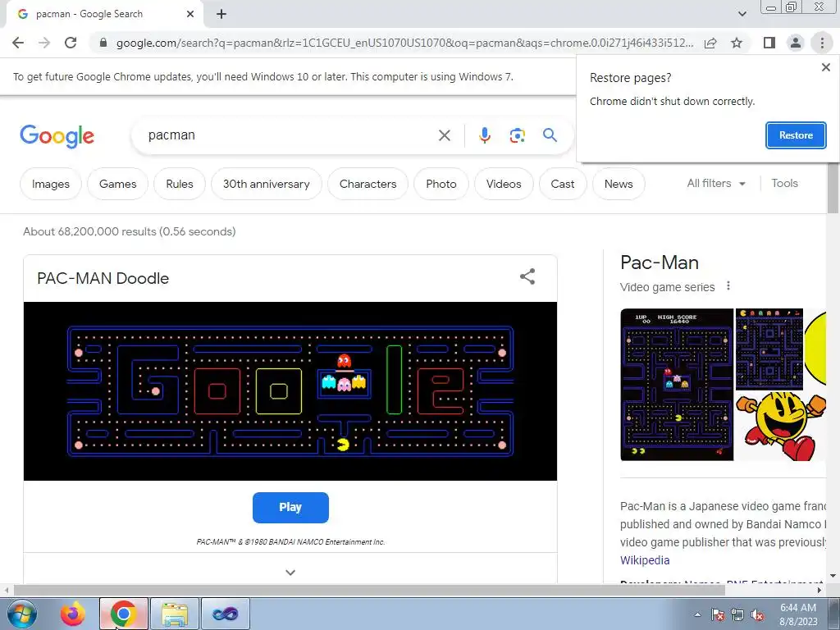This screenshot has width=840, height=630.
Task: Open File Explorer from taskbar
Action: 175,614
